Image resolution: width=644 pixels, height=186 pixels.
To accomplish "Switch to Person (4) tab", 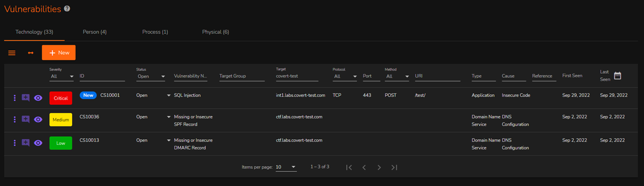I will tap(95, 32).
